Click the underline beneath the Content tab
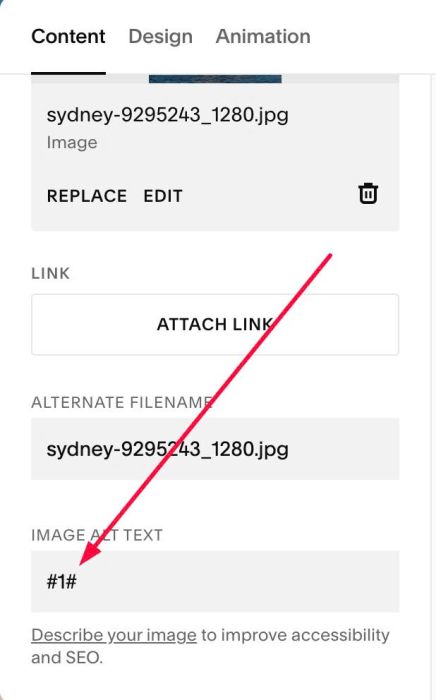Screen dimensions: 436x700 tap(68, 73)
